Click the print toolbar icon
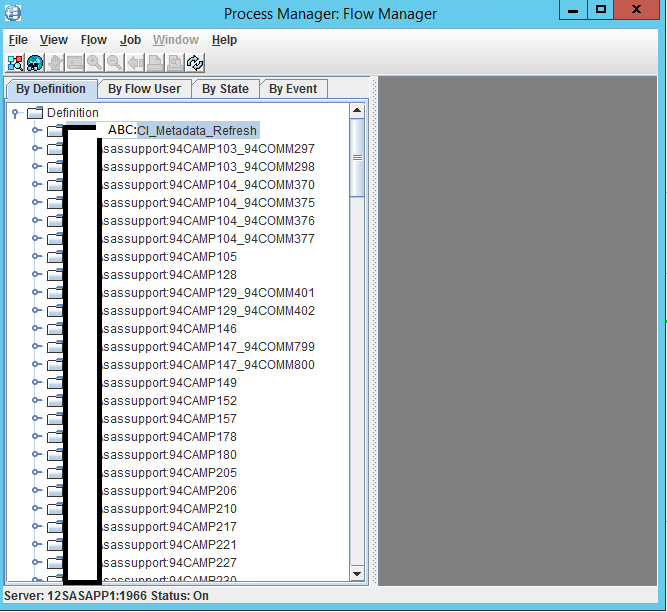667x612 pixels. click(155, 63)
